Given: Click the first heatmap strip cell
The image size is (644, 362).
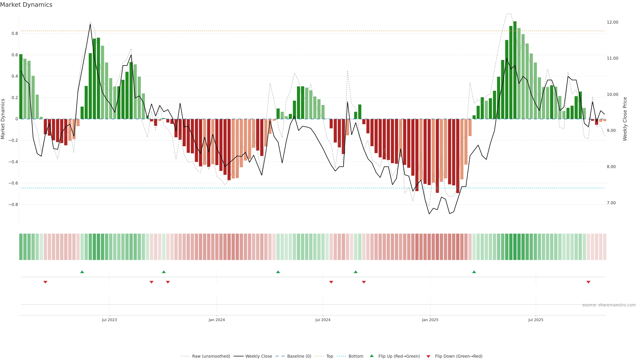Looking at the screenshot, I should 21,247.
